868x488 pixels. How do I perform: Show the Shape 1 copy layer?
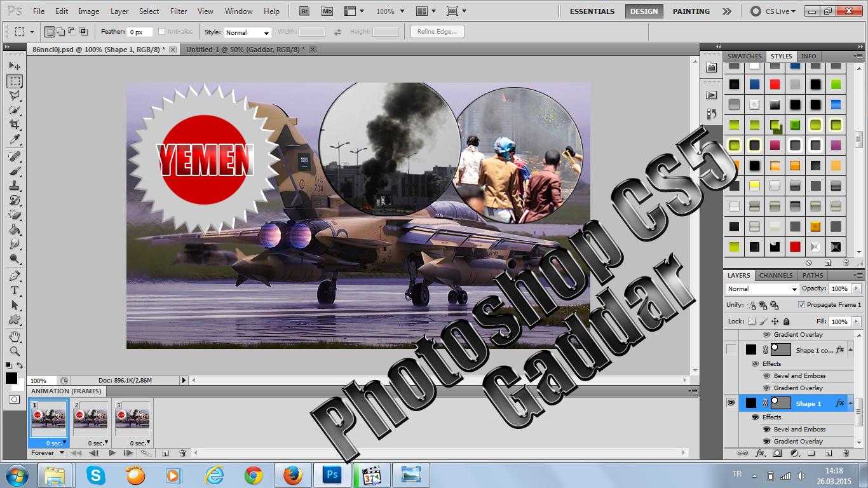[731, 349]
